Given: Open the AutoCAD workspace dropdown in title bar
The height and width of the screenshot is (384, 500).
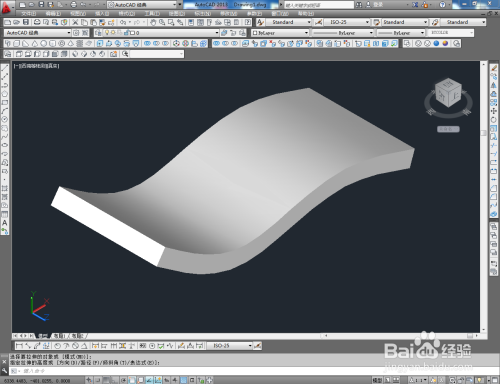Looking at the screenshot, I should (142, 5).
